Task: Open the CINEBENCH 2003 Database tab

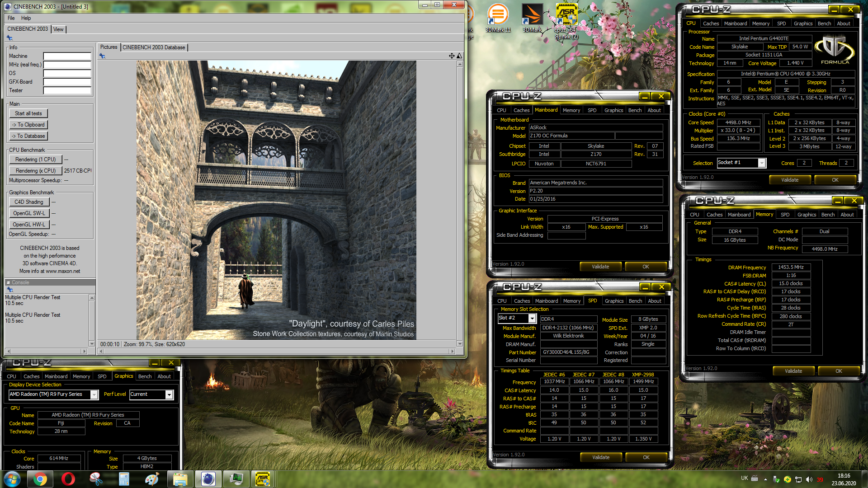Action: (x=154, y=47)
